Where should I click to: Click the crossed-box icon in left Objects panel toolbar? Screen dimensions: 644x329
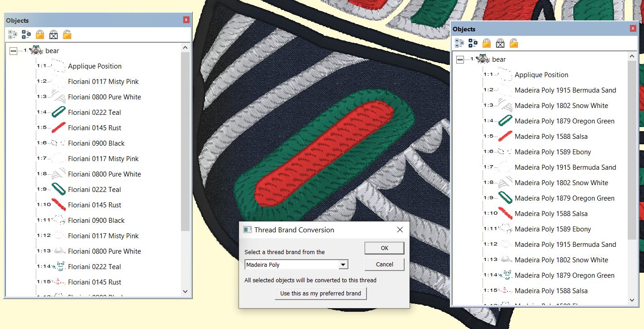[x=54, y=34]
